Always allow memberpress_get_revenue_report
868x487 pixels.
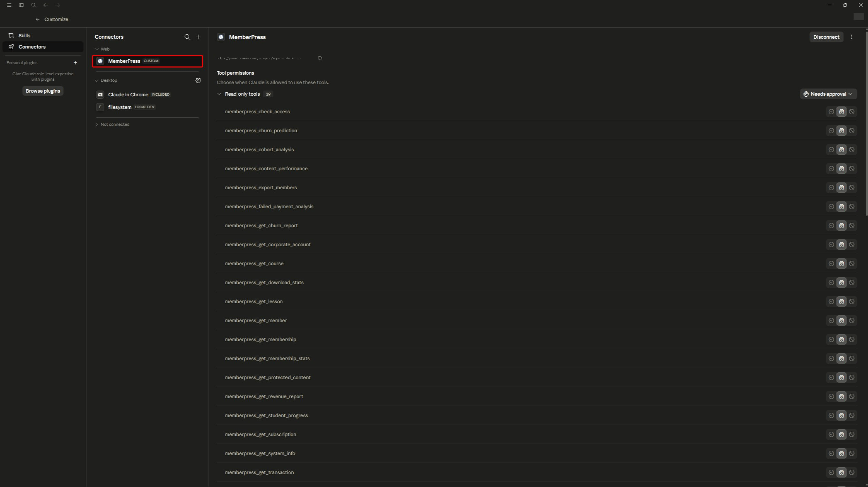(x=831, y=396)
